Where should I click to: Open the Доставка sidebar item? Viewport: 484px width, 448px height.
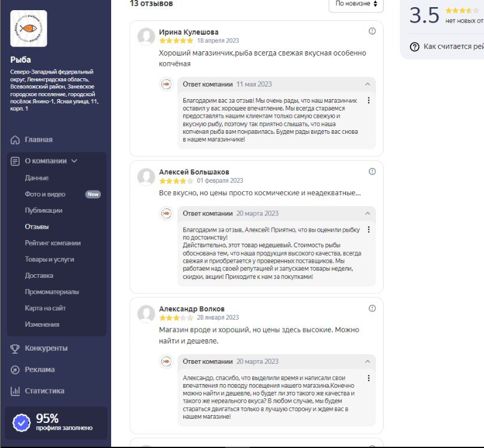[x=39, y=275]
